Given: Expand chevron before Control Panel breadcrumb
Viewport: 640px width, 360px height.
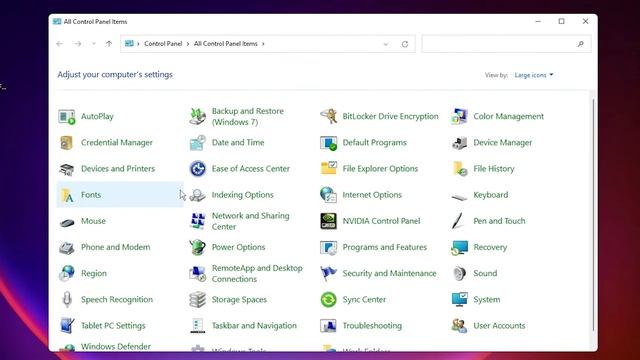Looking at the screenshot, I should tap(138, 44).
